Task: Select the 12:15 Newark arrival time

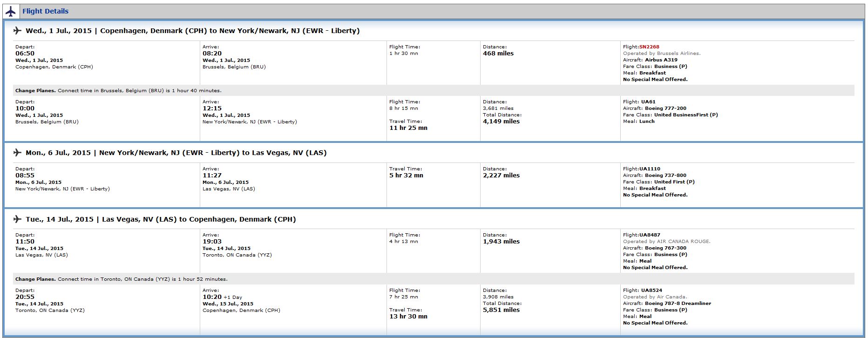Action: pyautogui.click(x=212, y=108)
